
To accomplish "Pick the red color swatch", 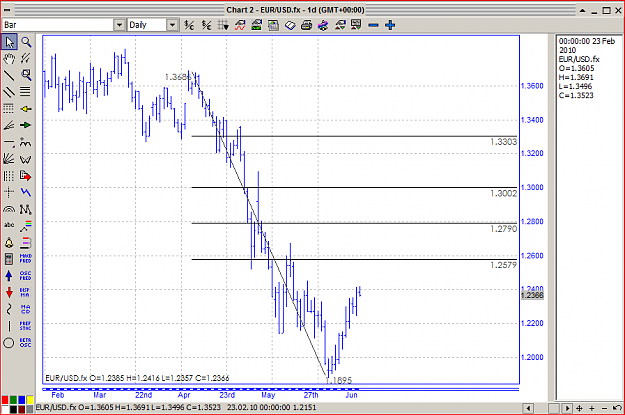I will [5, 399].
